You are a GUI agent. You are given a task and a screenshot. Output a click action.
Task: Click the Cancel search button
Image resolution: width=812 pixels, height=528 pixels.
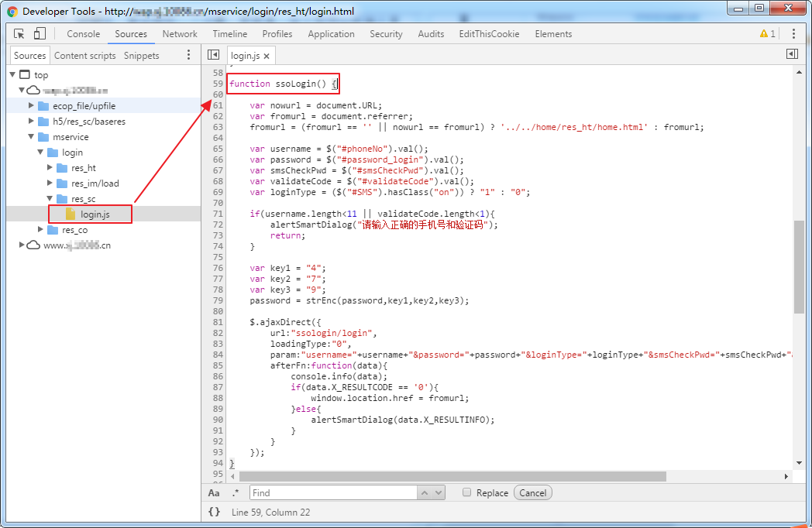pos(533,493)
